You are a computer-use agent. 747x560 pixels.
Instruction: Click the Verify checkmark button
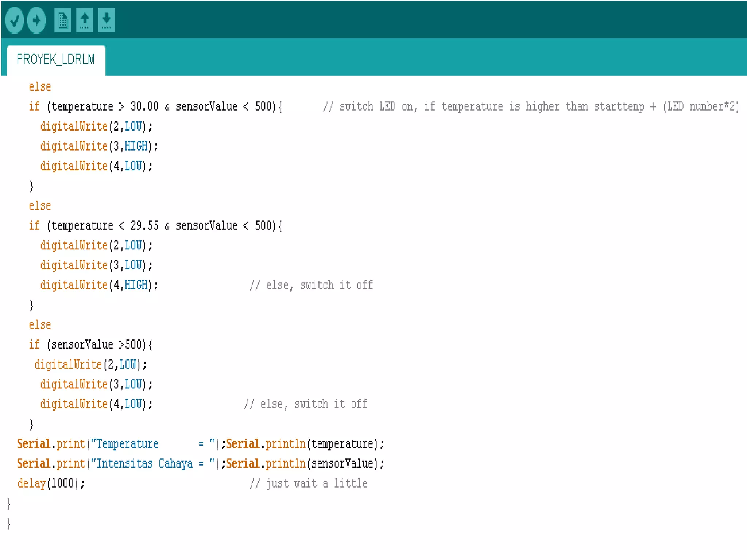coord(15,20)
